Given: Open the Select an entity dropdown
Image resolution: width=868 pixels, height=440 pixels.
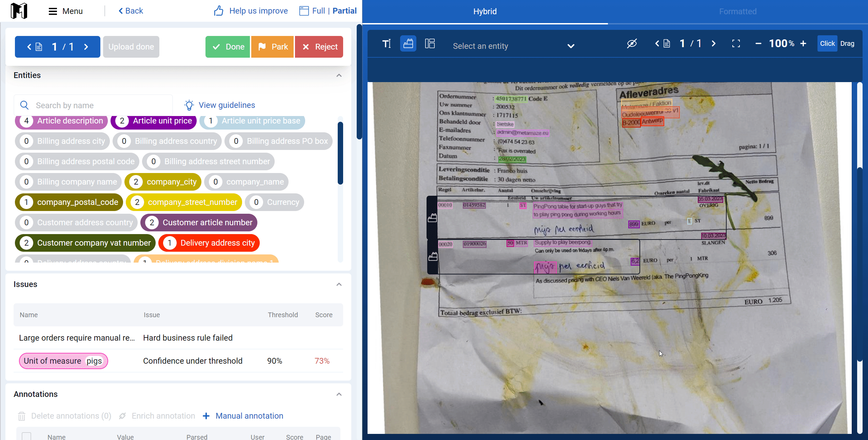Looking at the screenshot, I should tap(513, 46).
